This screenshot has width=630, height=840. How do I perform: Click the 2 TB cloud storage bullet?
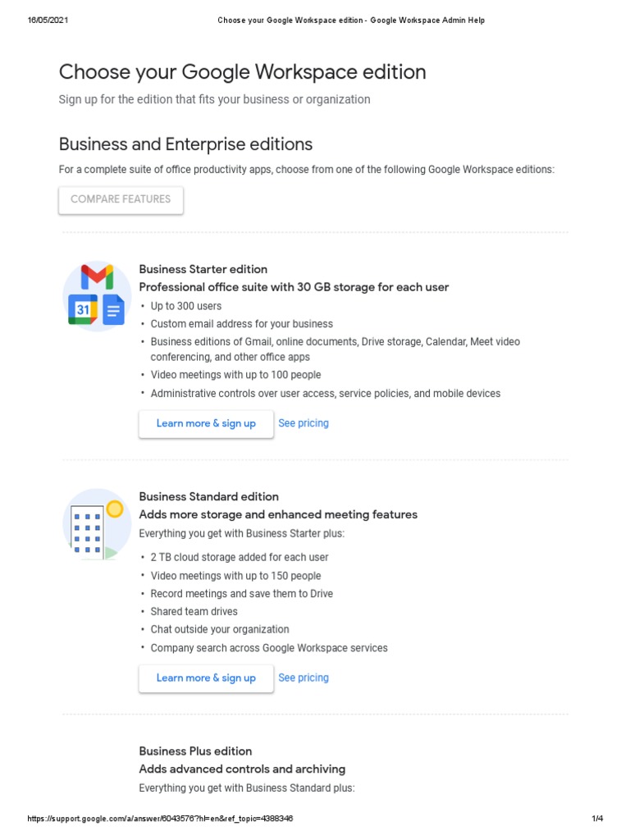(240, 557)
